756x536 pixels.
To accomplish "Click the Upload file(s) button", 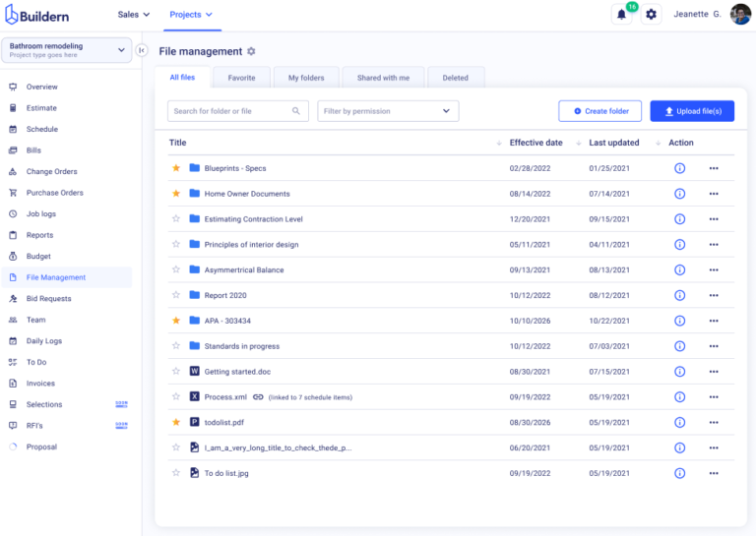I will point(692,111).
